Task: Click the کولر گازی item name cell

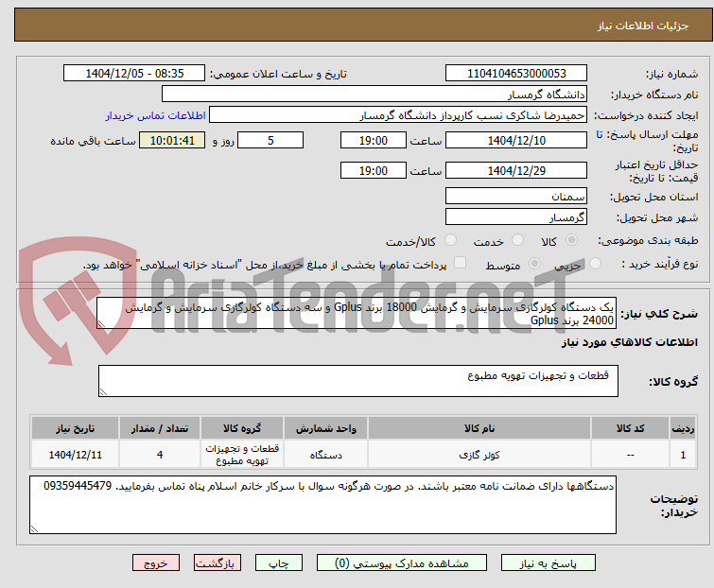Action: point(479,455)
